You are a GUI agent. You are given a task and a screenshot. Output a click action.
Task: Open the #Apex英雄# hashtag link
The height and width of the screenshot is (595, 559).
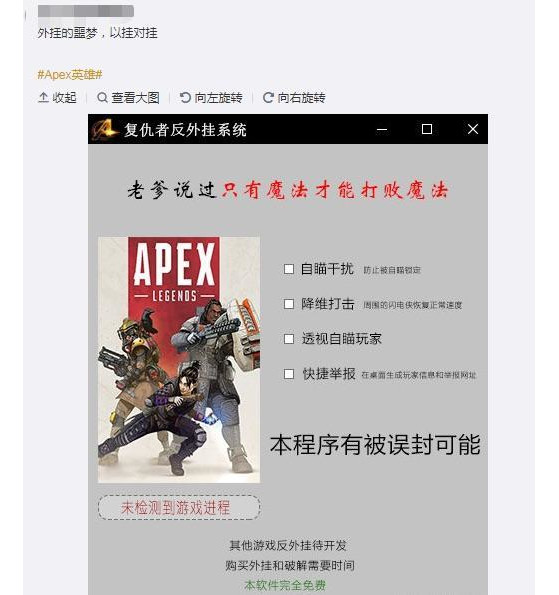click(70, 75)
